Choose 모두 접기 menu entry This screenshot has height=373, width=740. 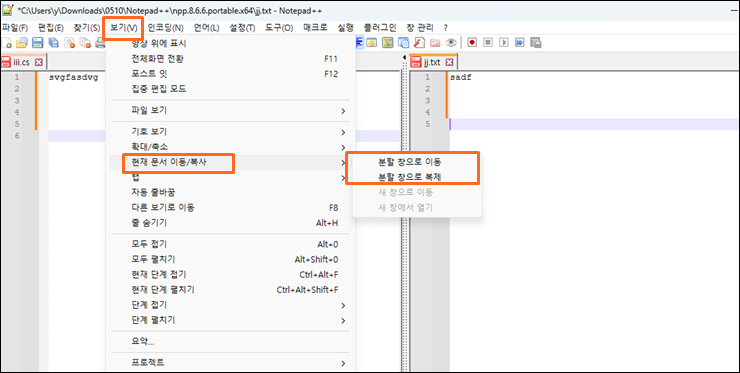tap(230, 245)
